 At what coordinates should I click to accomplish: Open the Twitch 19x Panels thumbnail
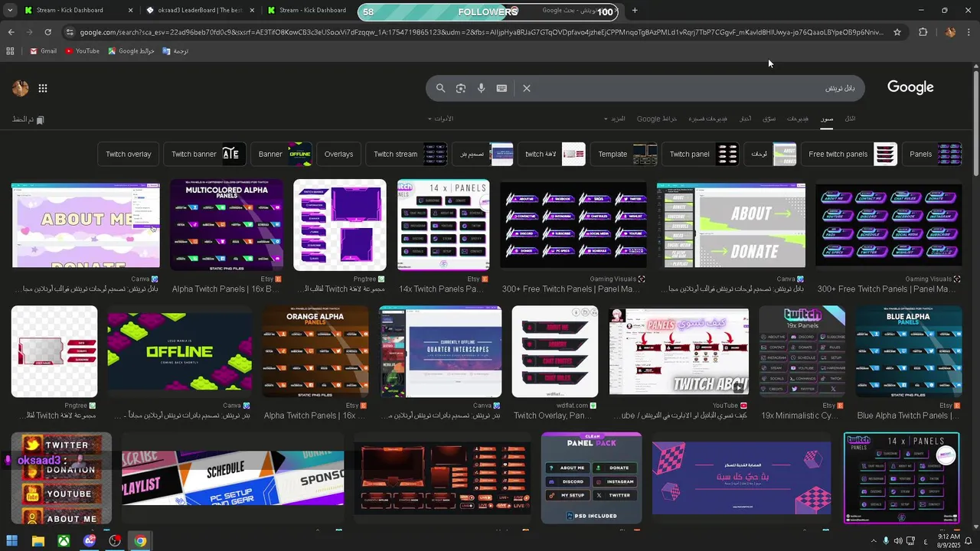802,351
